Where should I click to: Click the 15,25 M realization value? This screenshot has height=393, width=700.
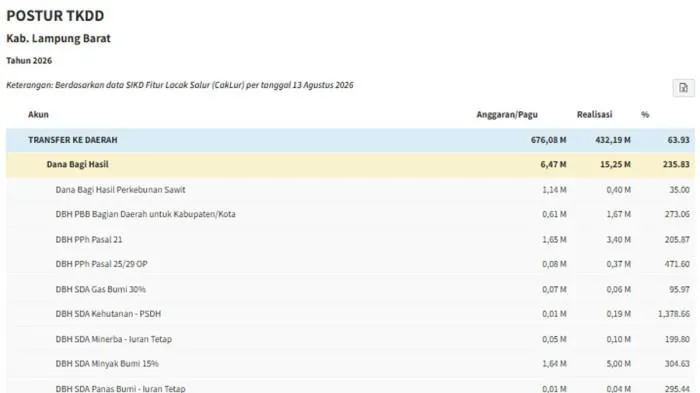[615, 164]
